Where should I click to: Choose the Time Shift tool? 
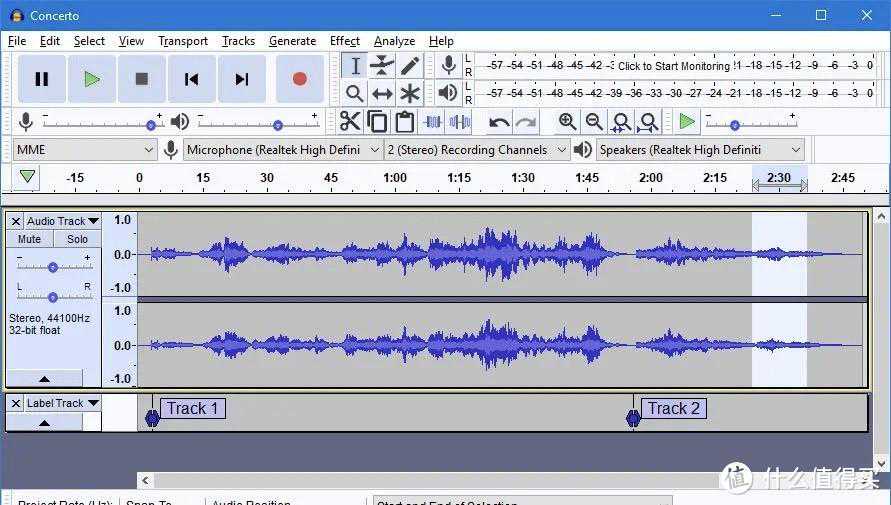382,93
